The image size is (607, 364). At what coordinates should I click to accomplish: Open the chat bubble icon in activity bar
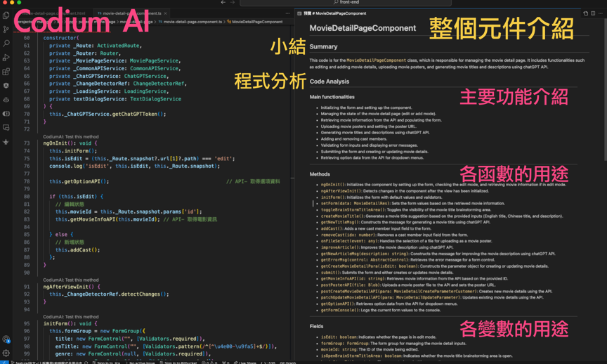point(6,127)
